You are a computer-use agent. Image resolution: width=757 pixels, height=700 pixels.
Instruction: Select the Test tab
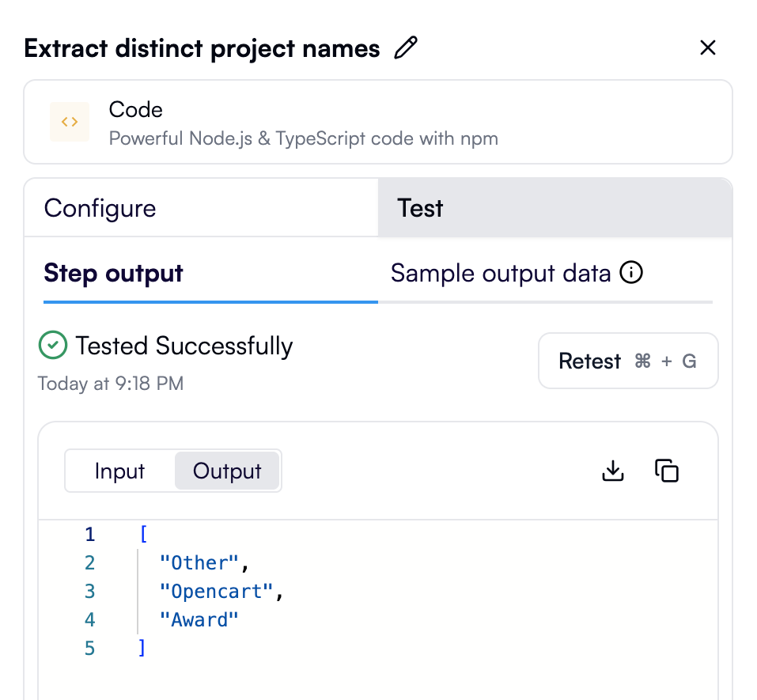420,208
